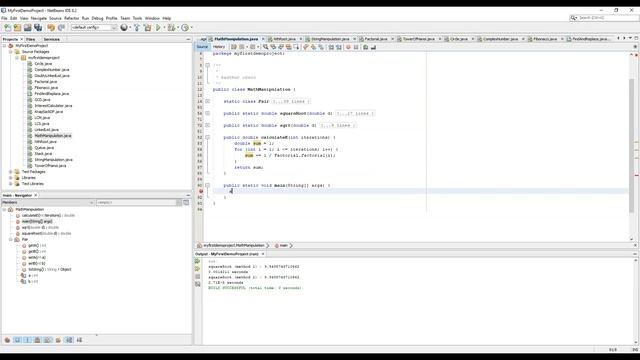This screenshot has width=640, height=360.
Task: Select main(String[] args) in Navigator
Action: (37, 222)
